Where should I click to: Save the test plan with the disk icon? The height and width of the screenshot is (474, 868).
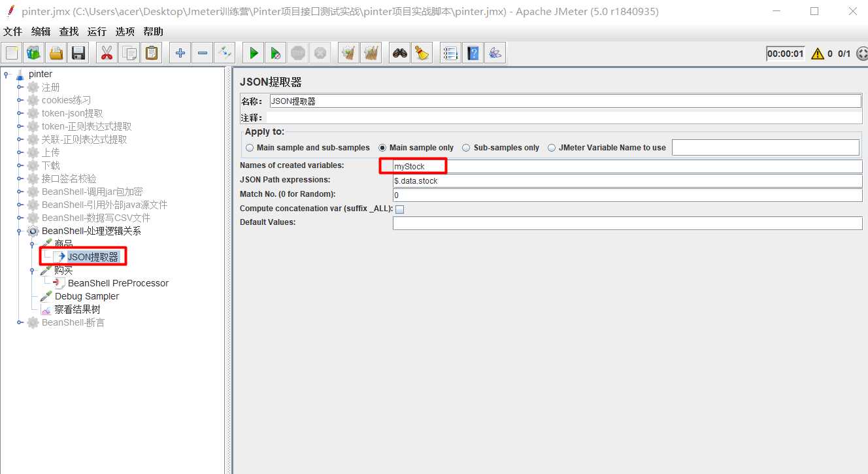pyautogui.click(x=79, y=53)
